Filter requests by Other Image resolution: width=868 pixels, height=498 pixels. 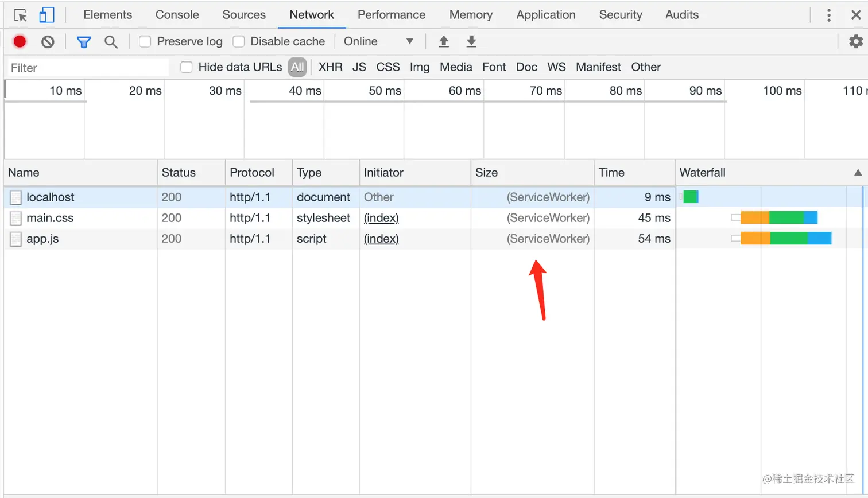646,67
